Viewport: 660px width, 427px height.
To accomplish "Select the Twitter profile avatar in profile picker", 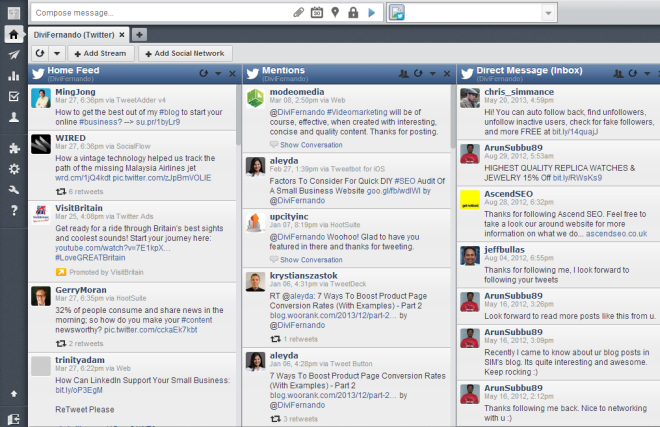I will (397, 13).
